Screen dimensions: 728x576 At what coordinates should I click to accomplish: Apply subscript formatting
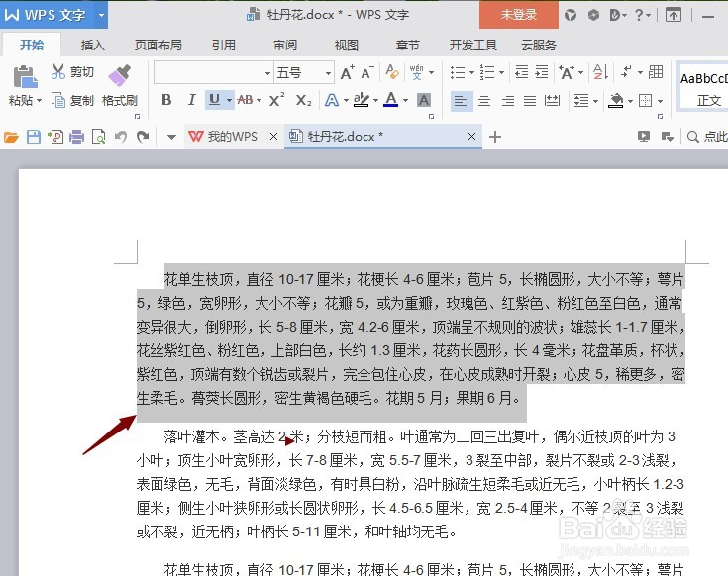(304, 100)
